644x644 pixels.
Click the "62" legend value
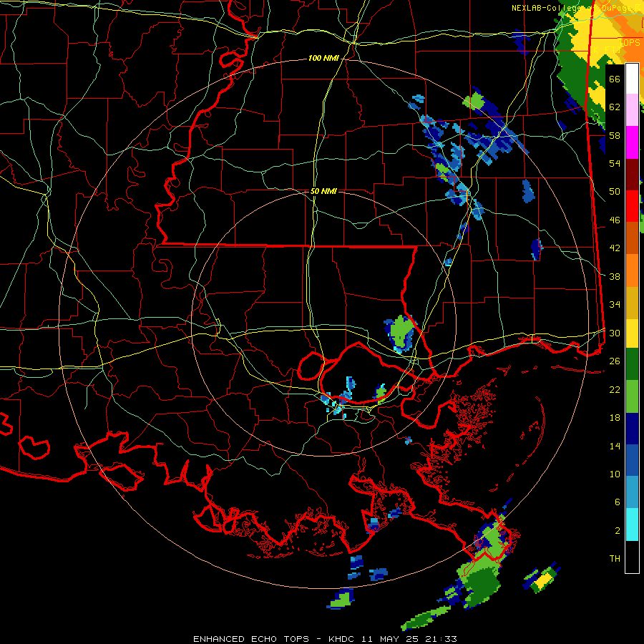tap(615, 107)
